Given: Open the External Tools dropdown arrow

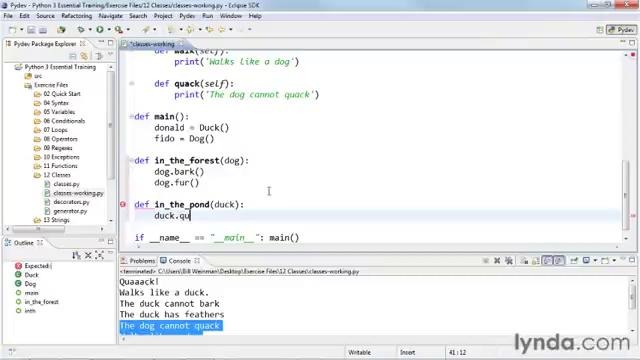Looking at the screenshot, I should tap(128, 30).
